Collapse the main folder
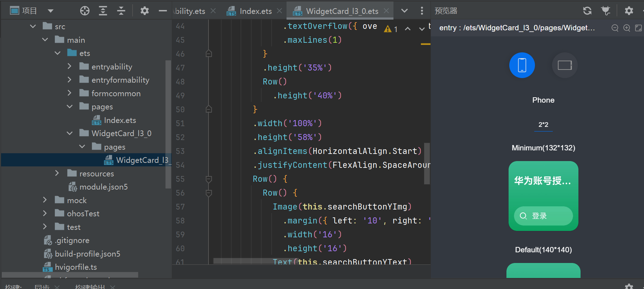Screen dimensions: 644x289 coord(45,40)
